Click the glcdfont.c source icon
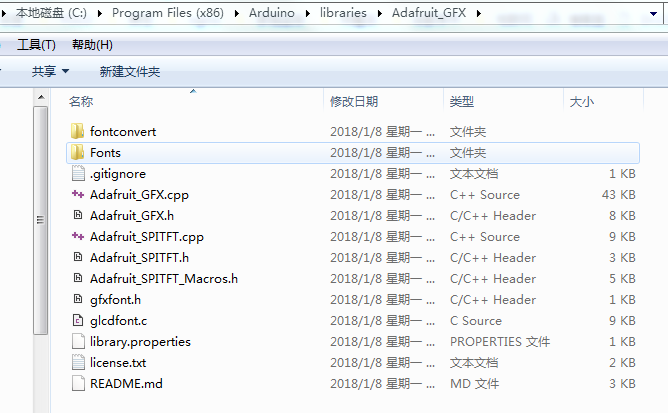Screen dimensions: 668x413 click(78, 320)
